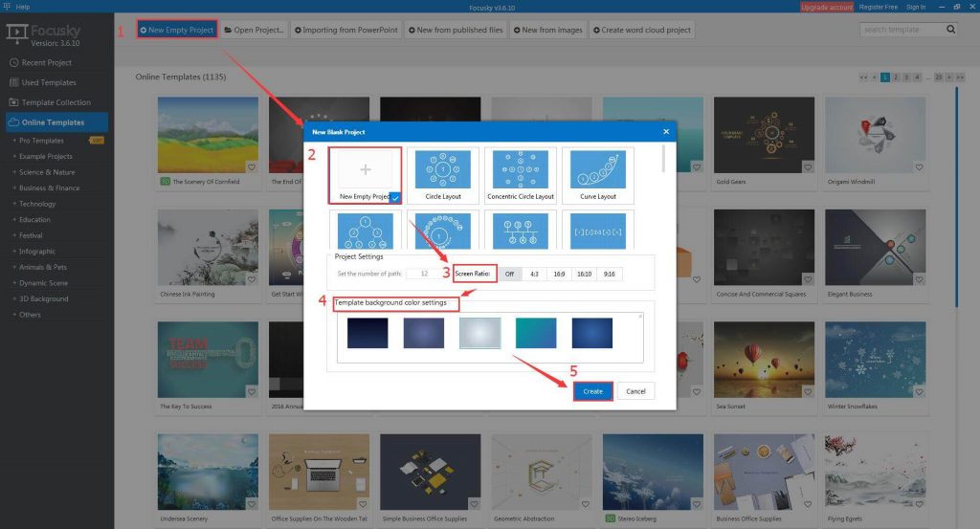Select the Circle Layout template icon
The width and height of the screenshot is (980, 529).
tap(441, 171)
